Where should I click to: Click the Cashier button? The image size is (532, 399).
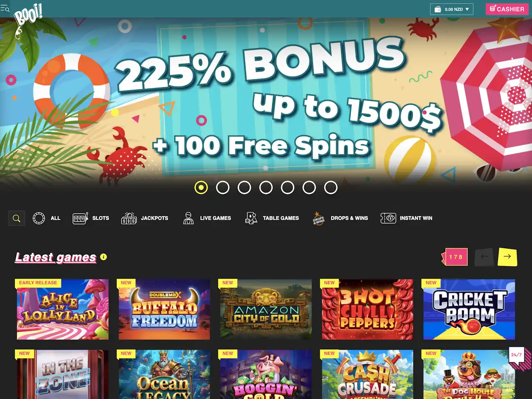click(x=507, y=9)
